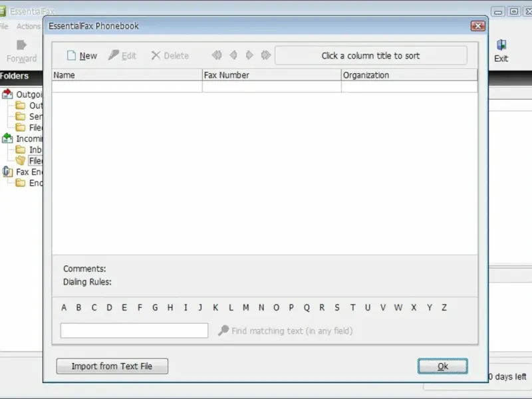
Task: Filter entries by letter D
Action: 109,307
